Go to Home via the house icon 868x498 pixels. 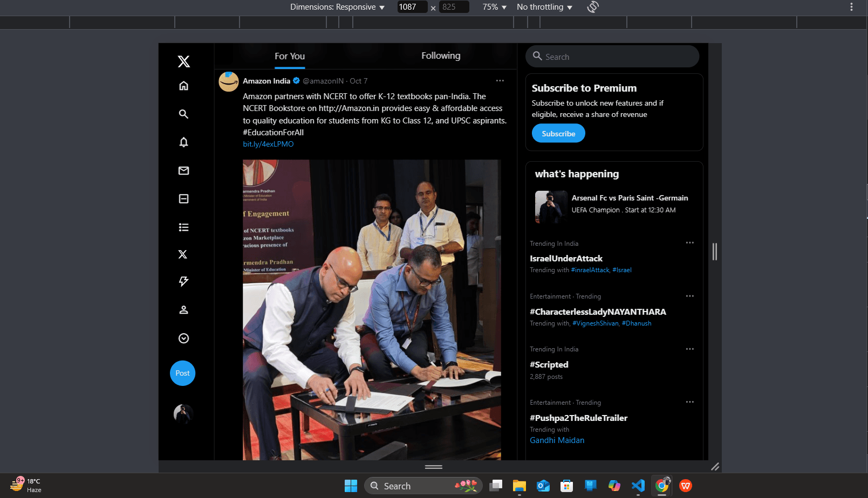tap(184, 86)
